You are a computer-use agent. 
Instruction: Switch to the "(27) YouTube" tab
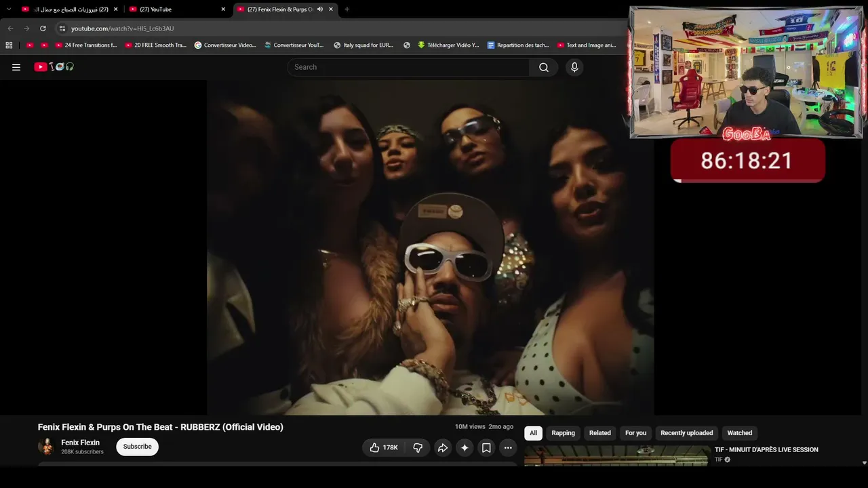pos(178,9)
